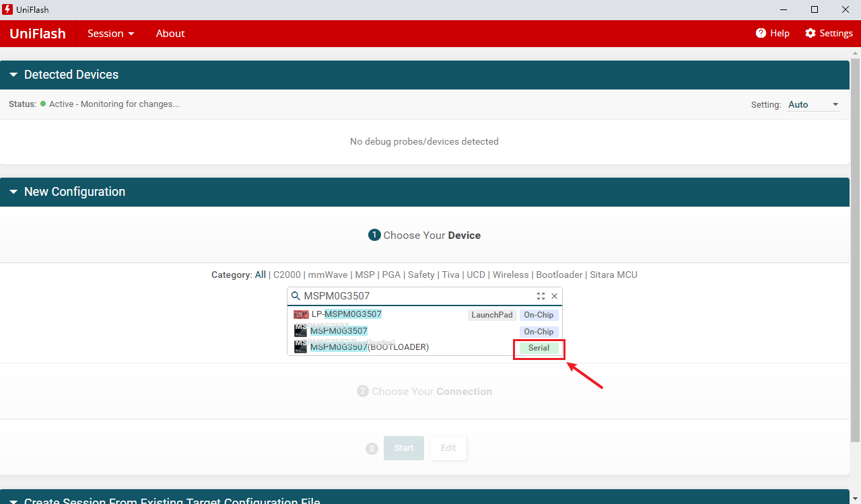Click the page vertical scrollbar
This screenshot has height=504, width=861.
856,249
